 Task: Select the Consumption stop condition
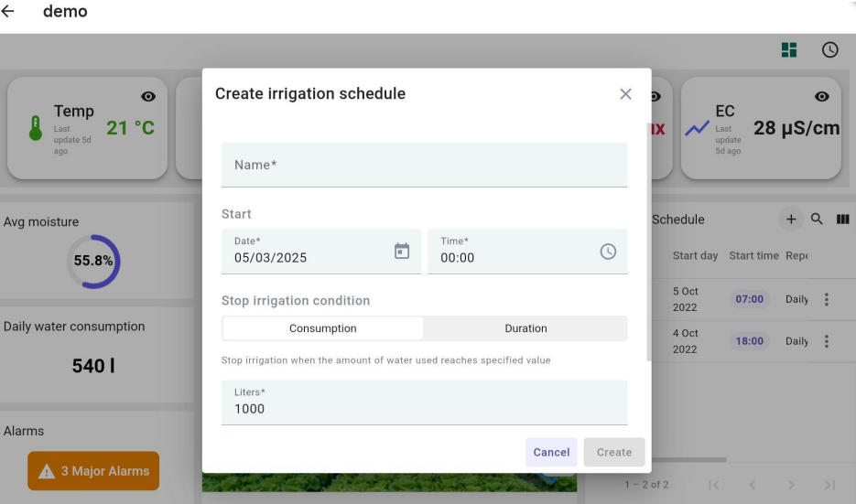pyautogui.click(x=323, y=328)
